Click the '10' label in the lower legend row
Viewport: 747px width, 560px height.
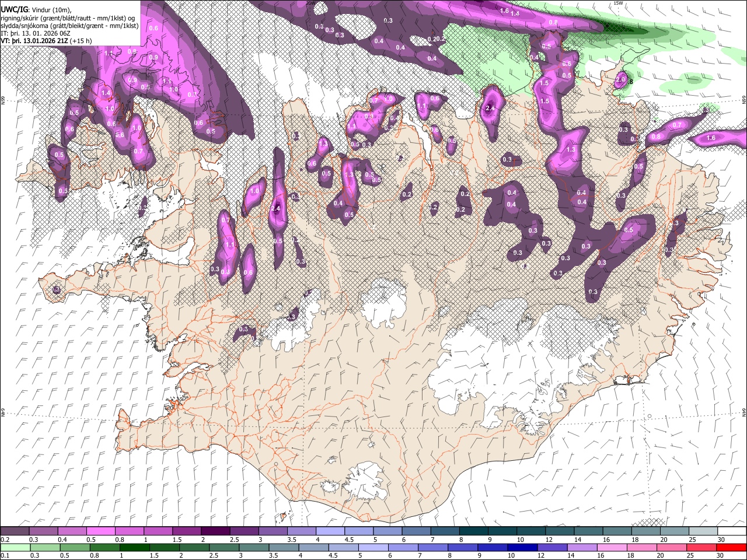click(511, 556)
